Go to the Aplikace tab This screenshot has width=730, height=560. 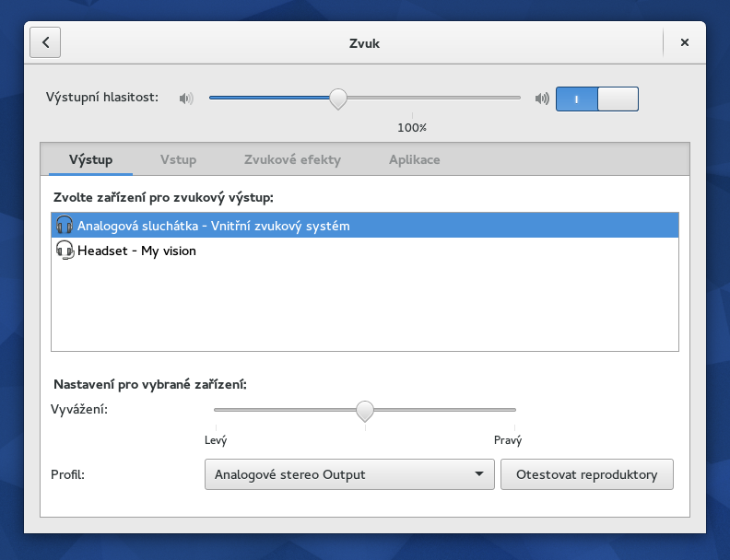(x=415, y=159)
